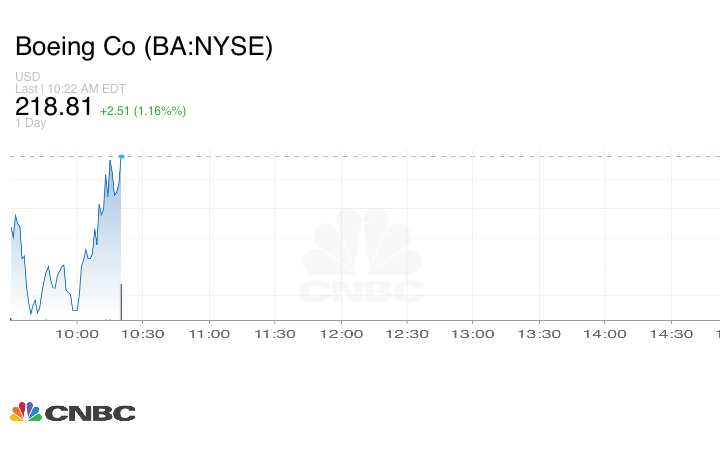Click the CNBC peacock logo at bottom left
Viewport: 720px width, 450px height.
coord(26,412)
